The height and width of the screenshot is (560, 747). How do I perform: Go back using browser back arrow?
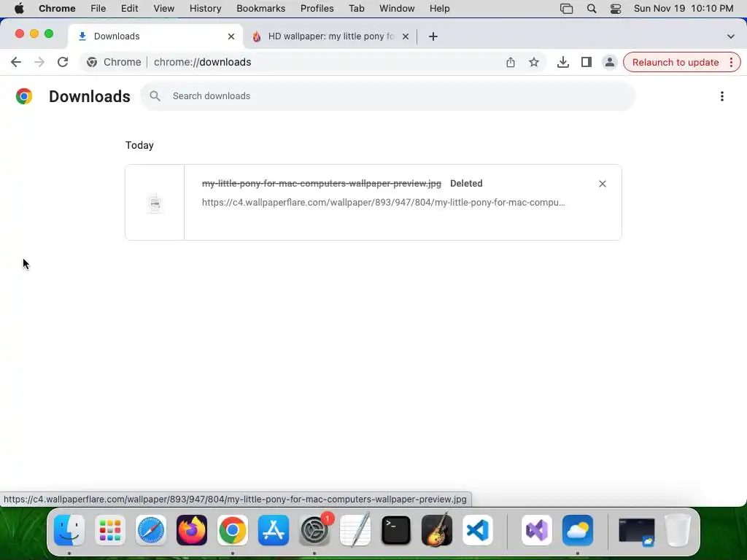[x=16, y=63]
